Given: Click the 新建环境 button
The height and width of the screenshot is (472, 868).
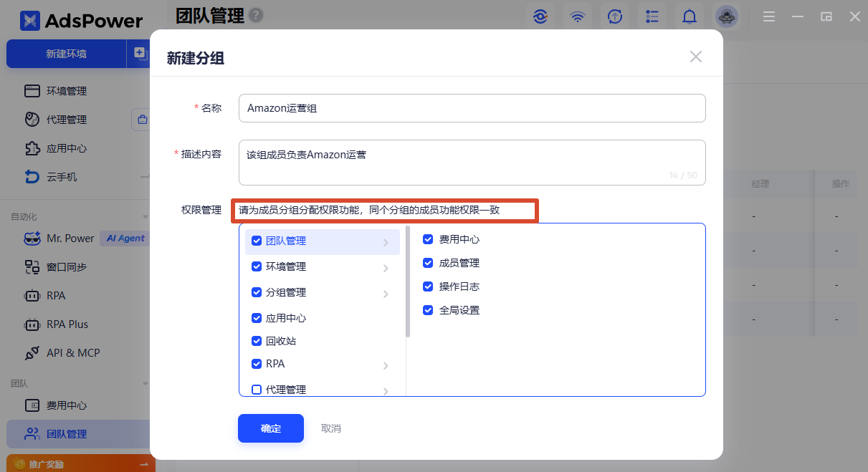Looking at the screenshot, I should click(67, 54).
